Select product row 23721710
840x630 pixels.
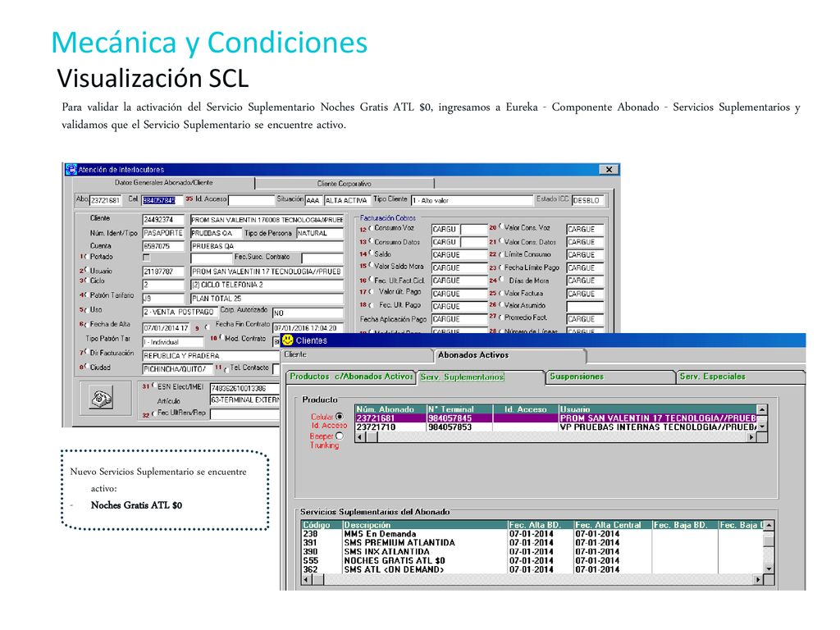[x=555, y=427]
